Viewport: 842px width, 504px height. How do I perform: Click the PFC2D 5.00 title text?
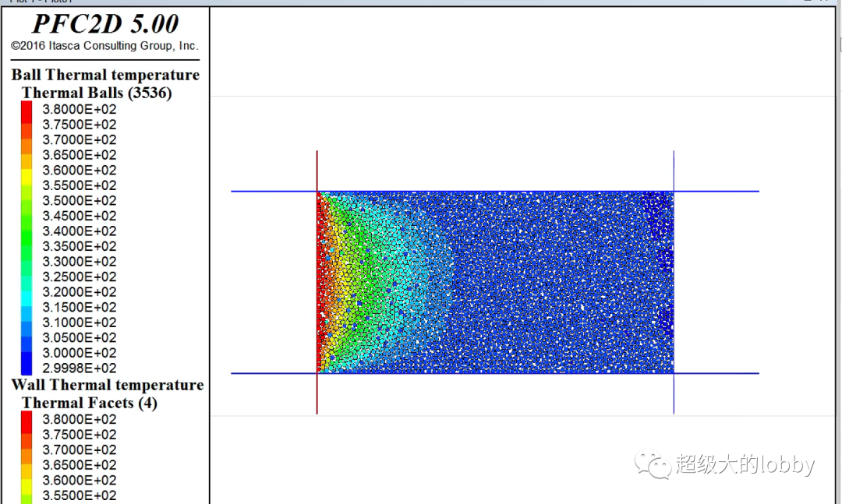pyautogui.click(x=105, y=23)
